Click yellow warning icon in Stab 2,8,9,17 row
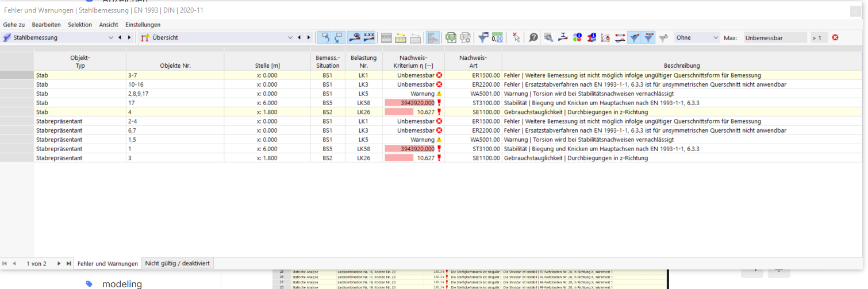This screenshot has height=289, width=868. pos(439,93)
